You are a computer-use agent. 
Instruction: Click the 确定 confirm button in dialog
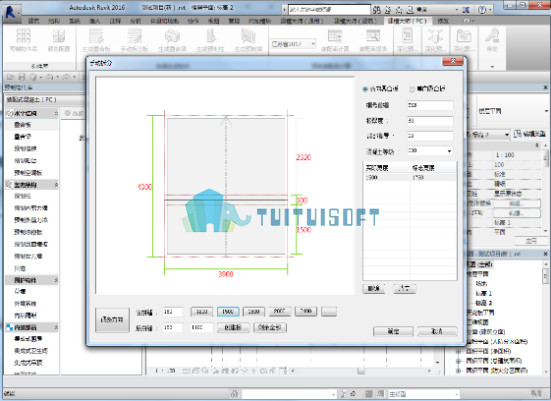tap(393, 331)
